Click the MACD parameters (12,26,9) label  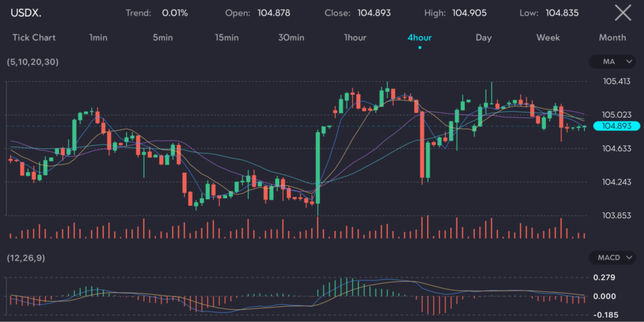tap(26, 258)
